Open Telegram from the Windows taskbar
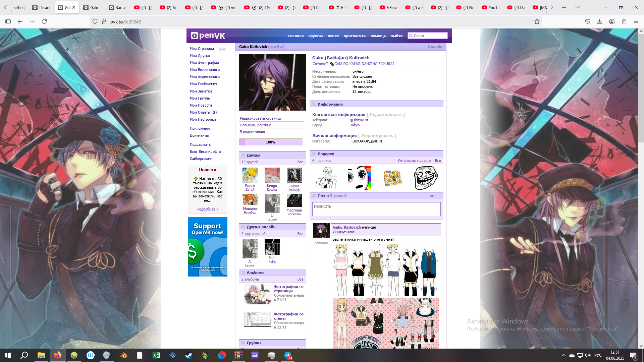644x362 pixels. [288, 355]
